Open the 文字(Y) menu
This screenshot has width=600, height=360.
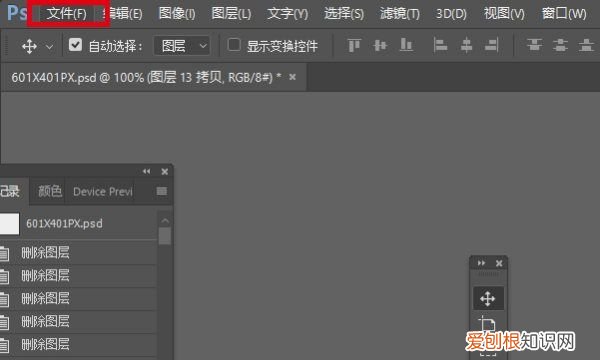tap(287, 14)
